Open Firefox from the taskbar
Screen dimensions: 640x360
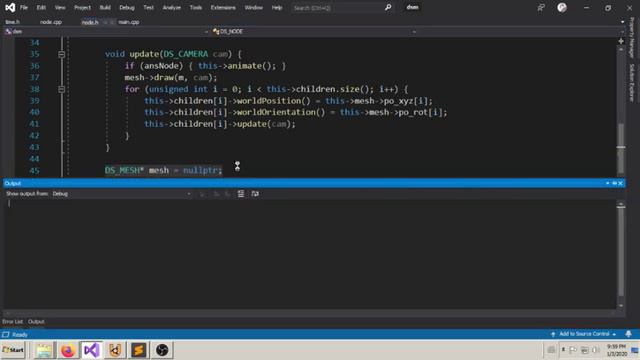point(68,350)
